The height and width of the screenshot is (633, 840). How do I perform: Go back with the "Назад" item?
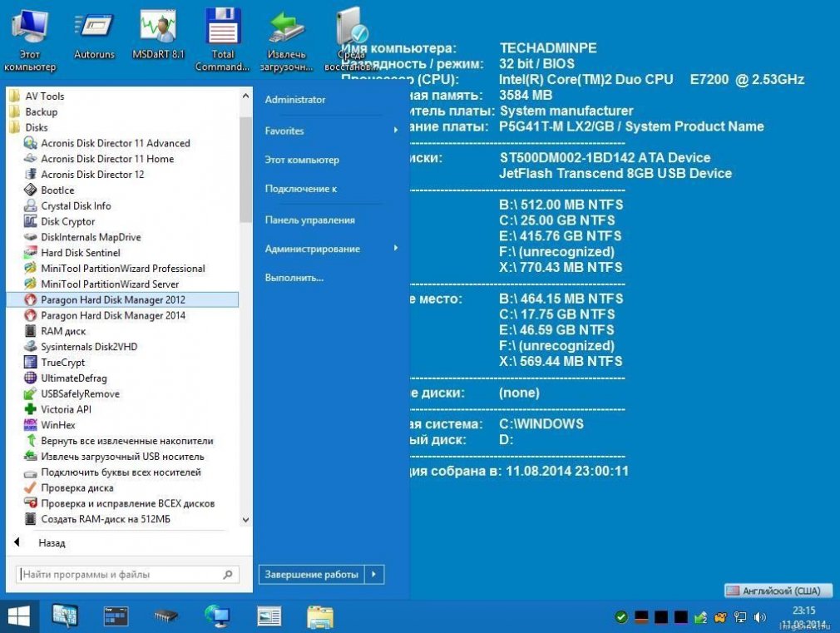[x=52, y=543]
